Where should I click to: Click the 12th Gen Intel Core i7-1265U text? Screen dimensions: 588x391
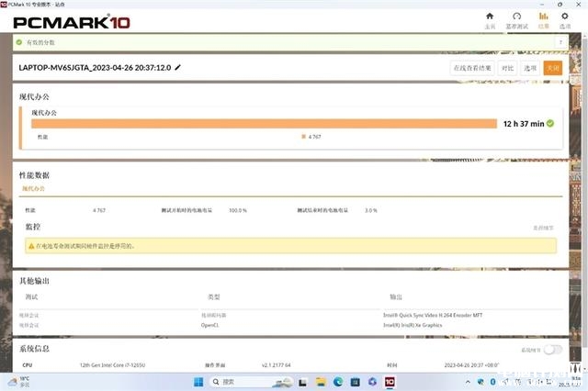click(112, 365)
